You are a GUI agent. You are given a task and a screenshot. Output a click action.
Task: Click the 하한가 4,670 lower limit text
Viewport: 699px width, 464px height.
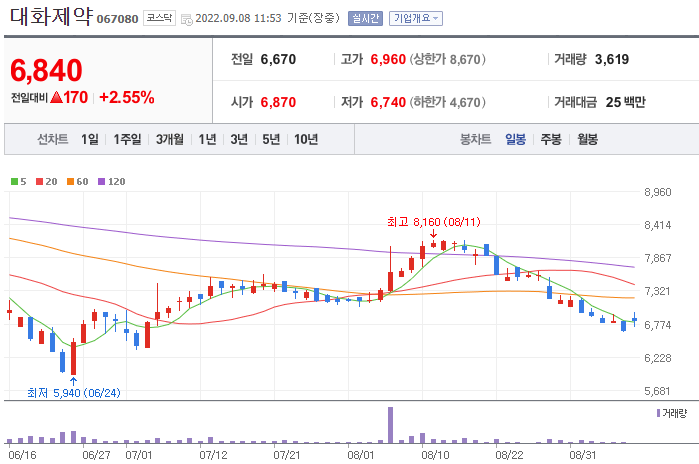(448, 102)
